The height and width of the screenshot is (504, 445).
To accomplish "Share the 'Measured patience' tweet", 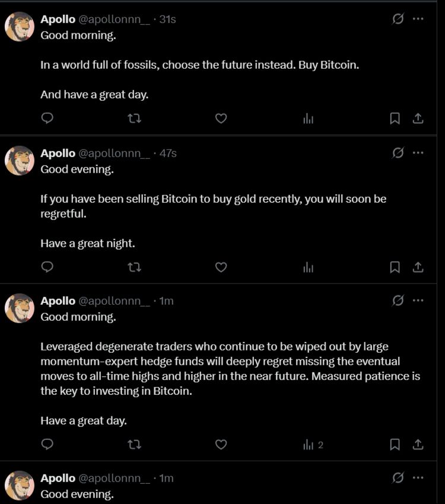I will (x=418, y=445).
